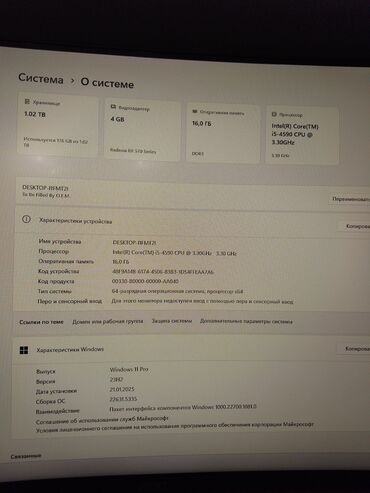Open the 1.02 TB storage card
Screen dimensions: 370x493
(x=57, y=125)
